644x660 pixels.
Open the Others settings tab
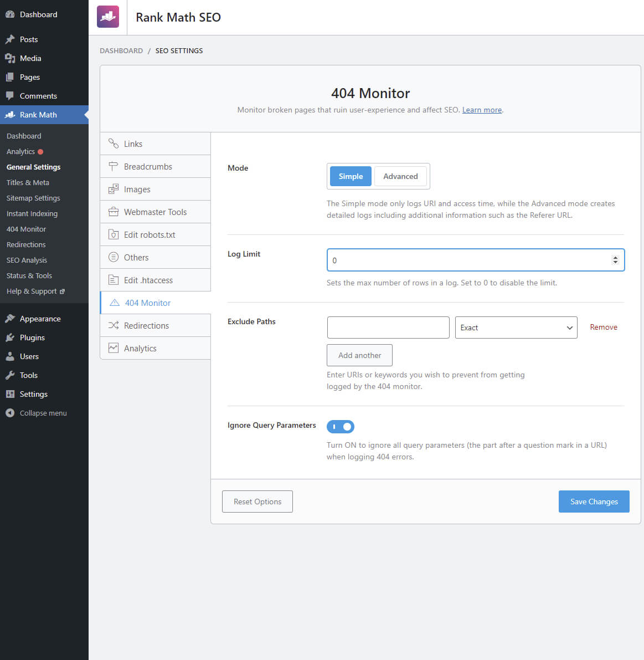click(x=155, y=257)
